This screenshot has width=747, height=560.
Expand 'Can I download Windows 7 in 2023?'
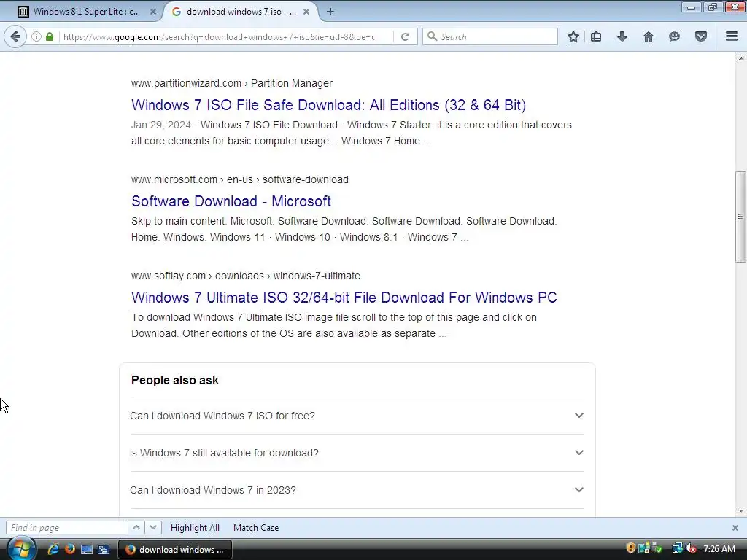[357, 490]
